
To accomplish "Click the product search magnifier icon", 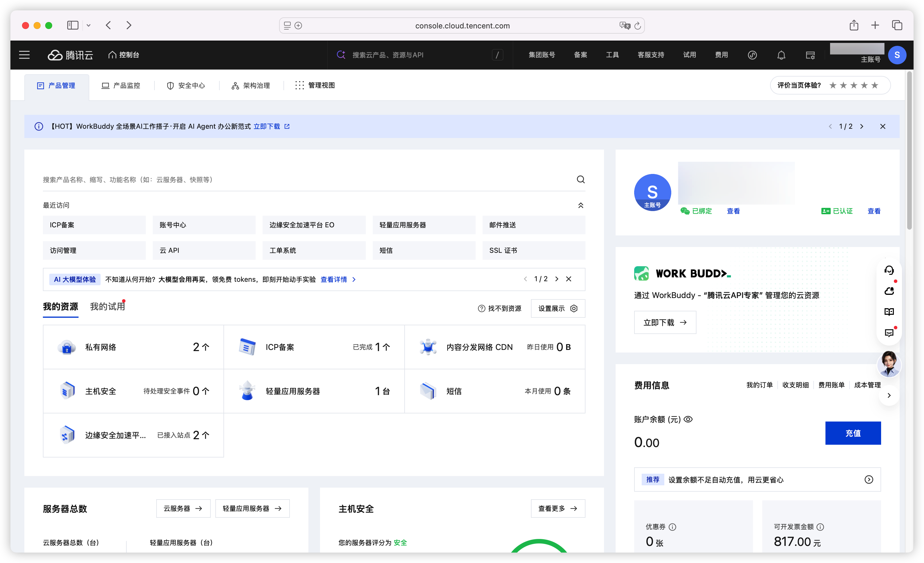I will [x=581, y=179].
